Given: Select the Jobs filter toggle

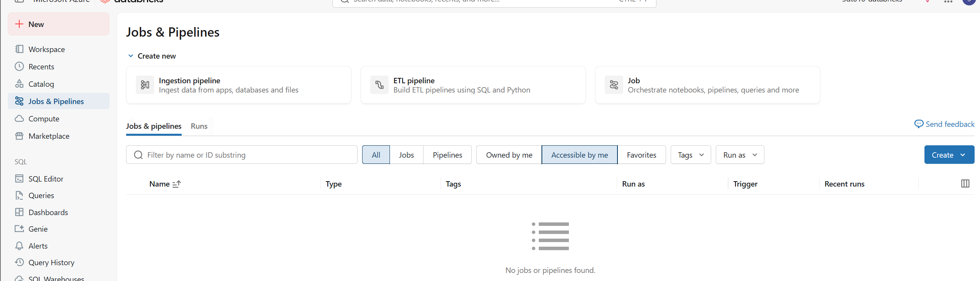Looking at the screenshot, I should tap(407, 155).
